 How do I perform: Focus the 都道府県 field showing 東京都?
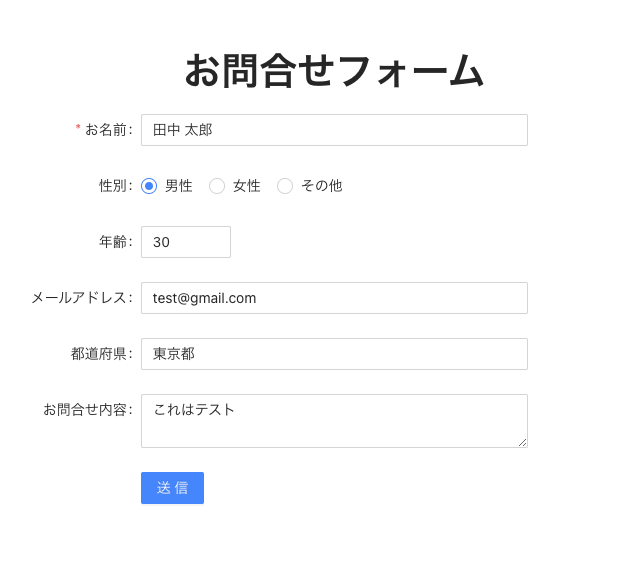[334, 354]
